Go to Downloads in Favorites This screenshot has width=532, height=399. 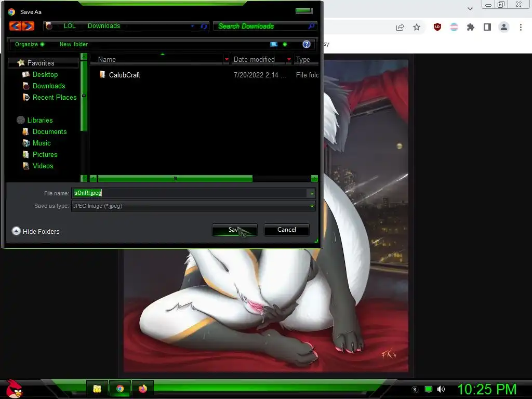point(49,86)
